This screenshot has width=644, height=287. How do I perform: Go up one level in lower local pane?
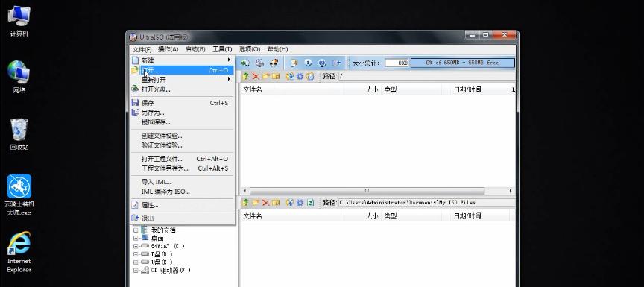click(x=246, y=203)
